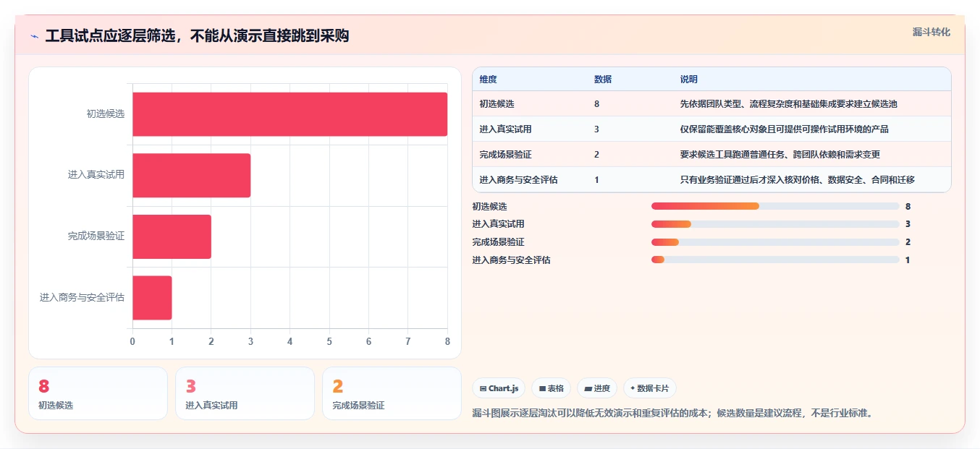
Task: Click the lightning icon beside the title
Action: tap(35, 36)
